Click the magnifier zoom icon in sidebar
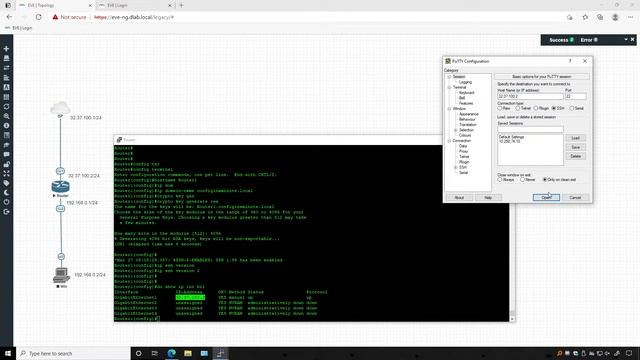The height and width of the screenshot is (360, 640). click(6, 116)
